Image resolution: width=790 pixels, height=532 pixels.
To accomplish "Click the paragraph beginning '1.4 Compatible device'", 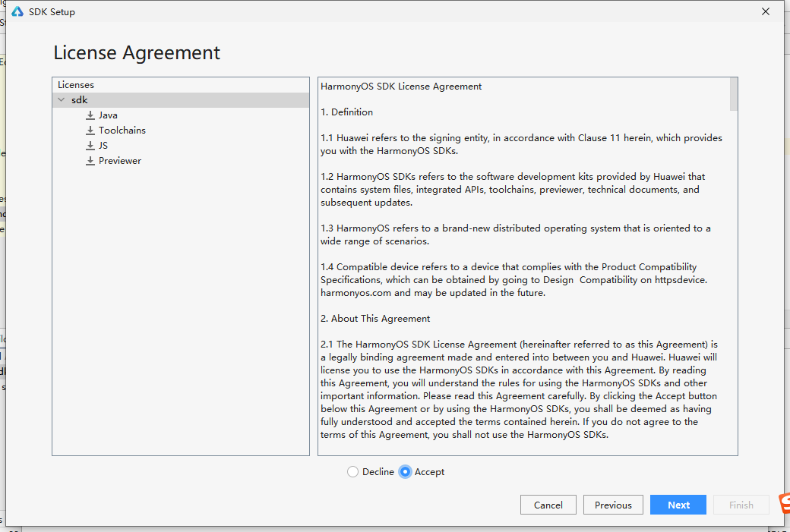I will coord(514,279).
